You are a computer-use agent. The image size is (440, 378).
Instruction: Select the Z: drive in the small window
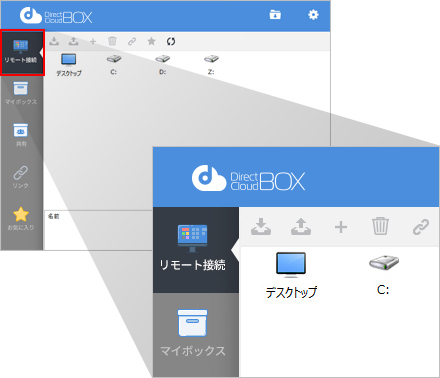211,65
